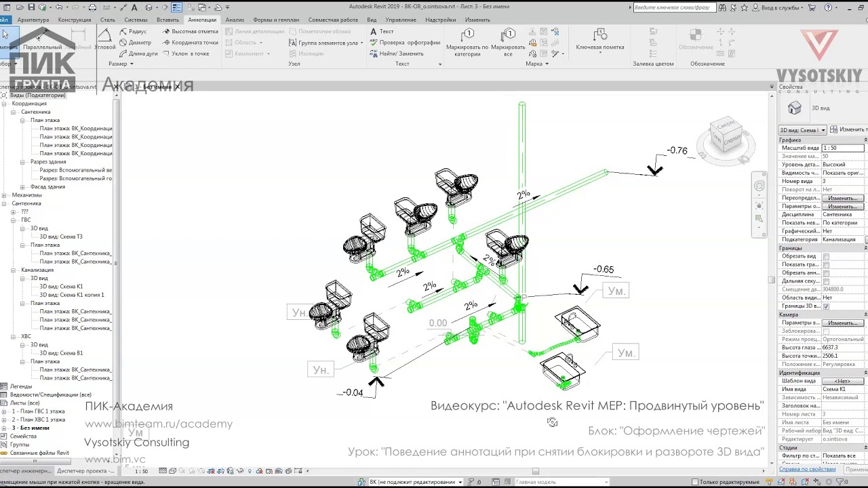
Task: Click the shopping cart icon
Action: [812, 7]
